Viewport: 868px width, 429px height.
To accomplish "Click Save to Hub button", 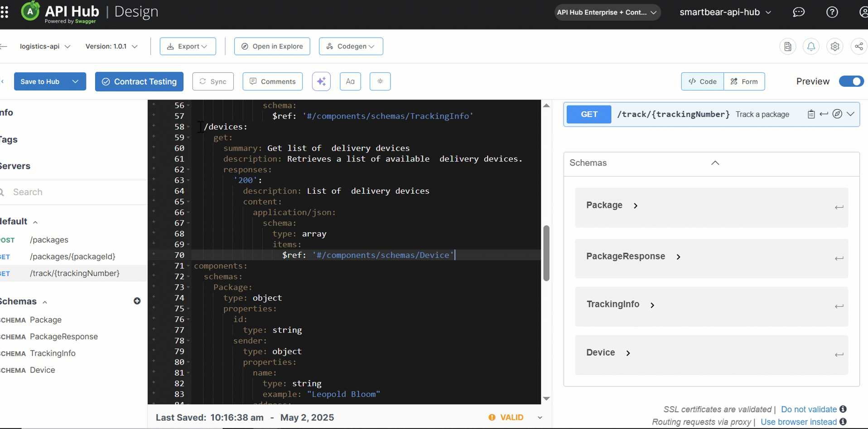I will [x=40, y=81].
